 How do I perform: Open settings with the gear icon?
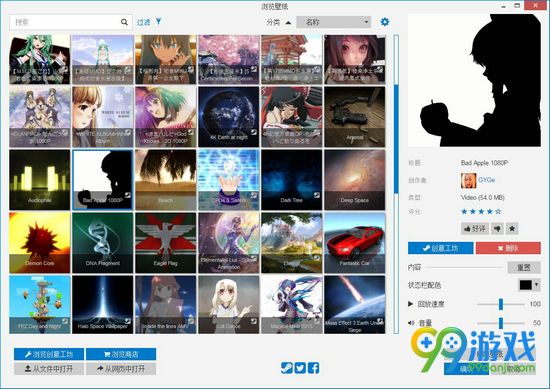(385, 22)
